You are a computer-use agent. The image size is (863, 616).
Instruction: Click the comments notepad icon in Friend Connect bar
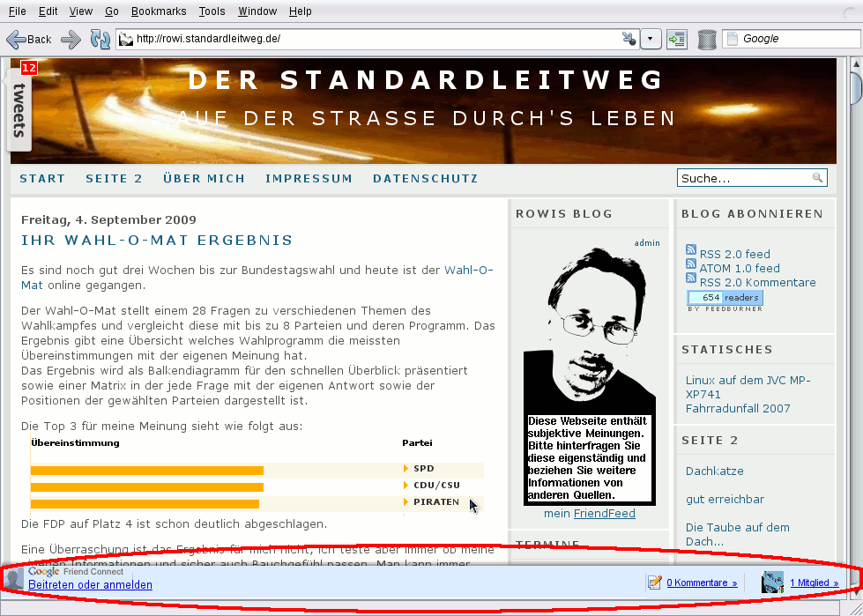click(x=655, y=583)
